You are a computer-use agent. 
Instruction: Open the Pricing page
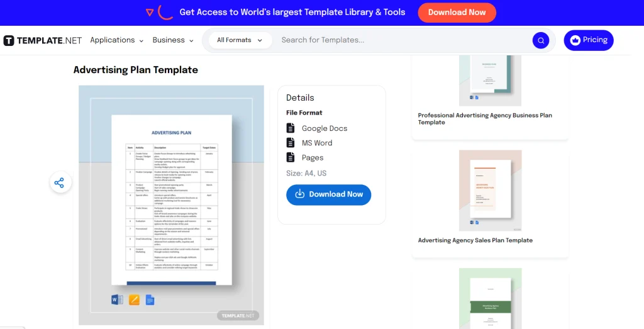coord(588,40)
